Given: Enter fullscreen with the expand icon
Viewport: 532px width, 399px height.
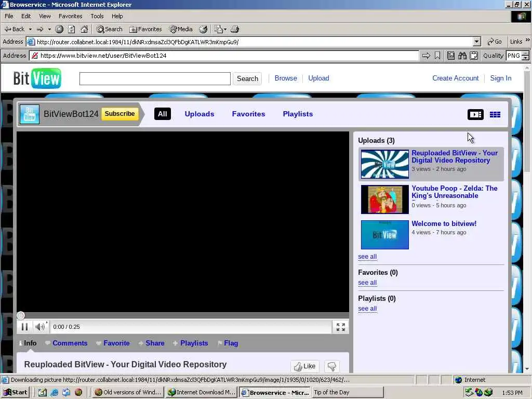Looking at the screenshot, I should 341,327.
